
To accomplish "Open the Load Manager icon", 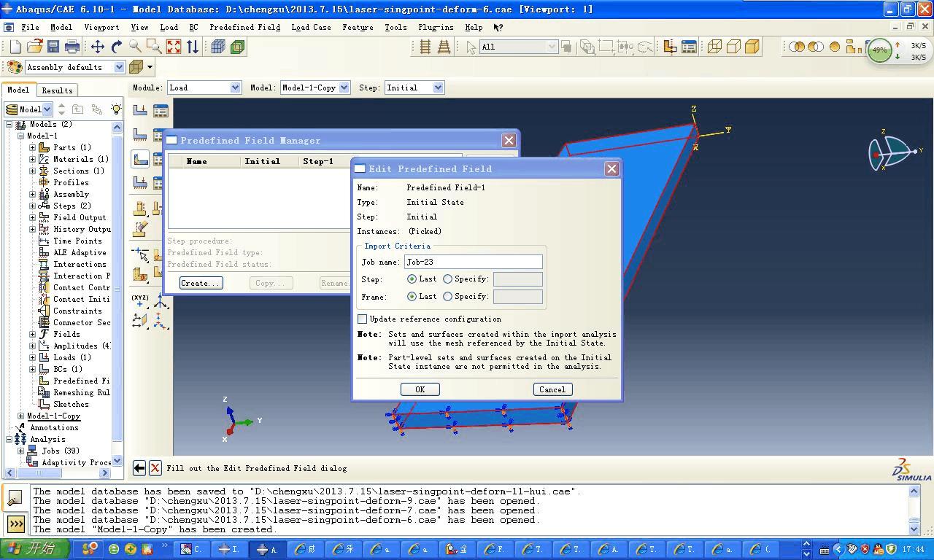I will 161,111.
